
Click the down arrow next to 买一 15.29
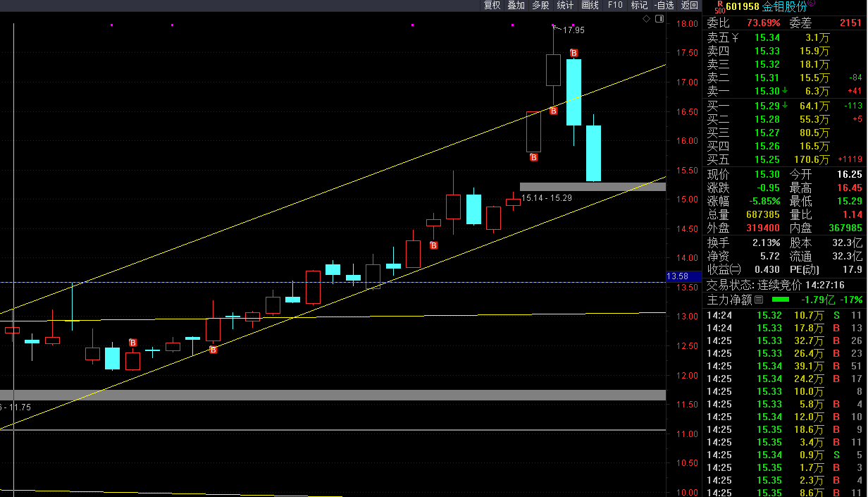(785, 106)
